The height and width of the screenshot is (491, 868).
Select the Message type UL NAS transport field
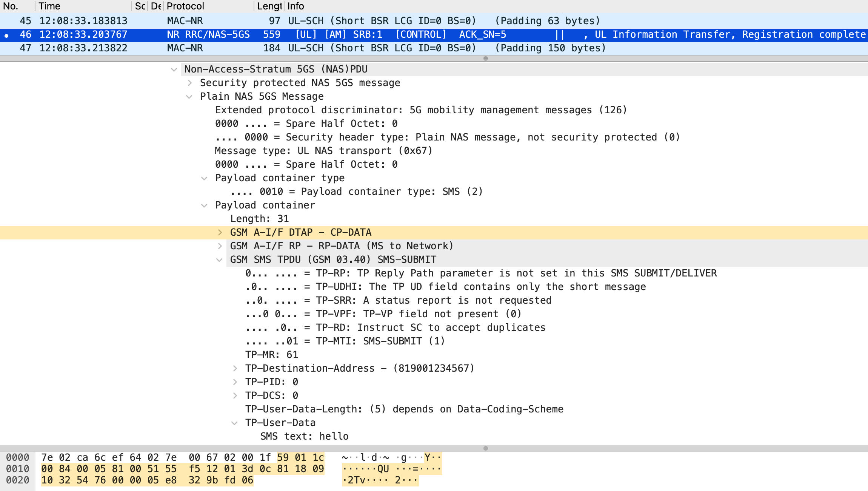pos(323,151)
